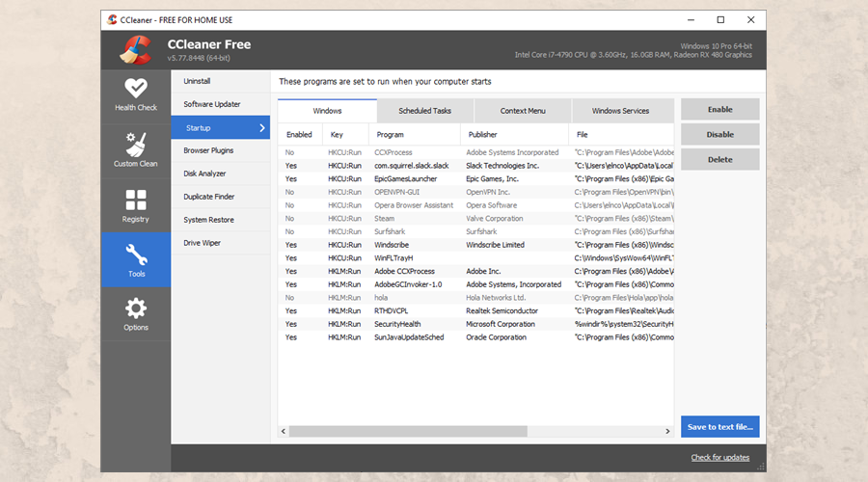
Task: Switch to the Windows tab
Action: pyautogui.click(x=327, y=111)
